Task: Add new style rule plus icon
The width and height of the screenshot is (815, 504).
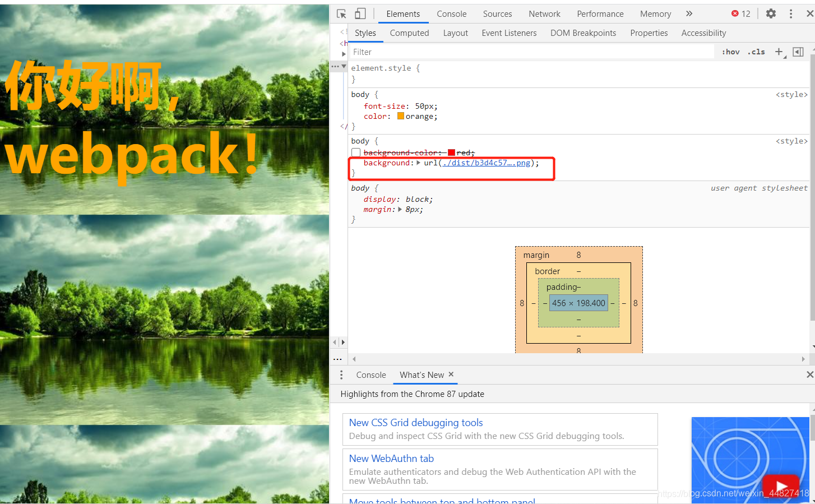Action: click(x=779, y=52)
